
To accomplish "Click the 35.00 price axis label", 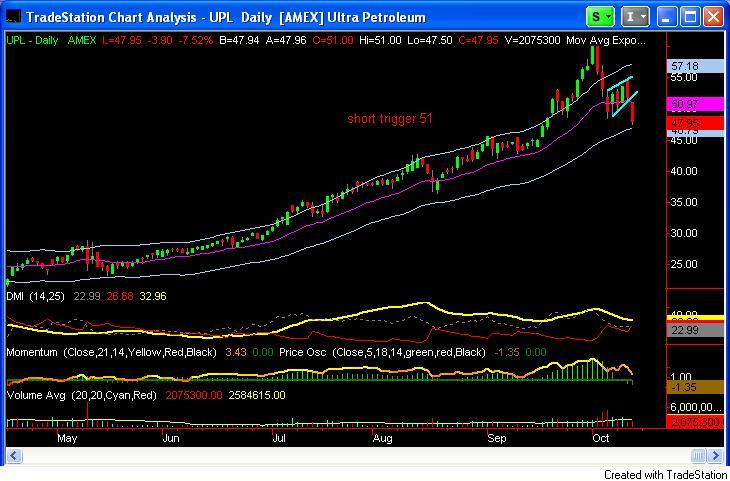I will tap(684, 203).
